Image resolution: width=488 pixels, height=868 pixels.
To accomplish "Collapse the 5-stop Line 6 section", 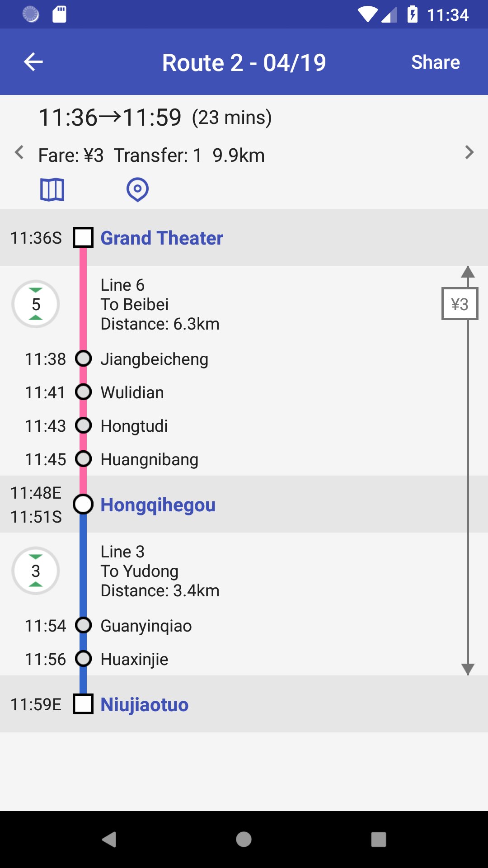I will click(x=36, y=304).
